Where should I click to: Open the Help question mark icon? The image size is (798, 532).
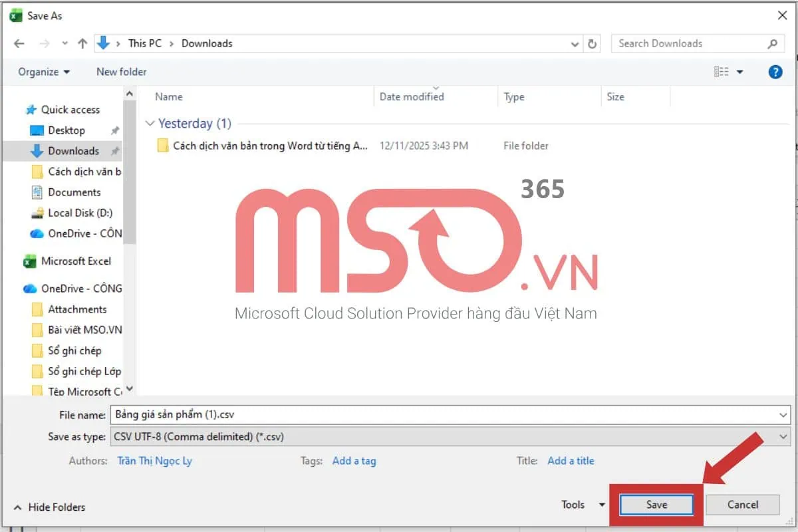point(775,72)
